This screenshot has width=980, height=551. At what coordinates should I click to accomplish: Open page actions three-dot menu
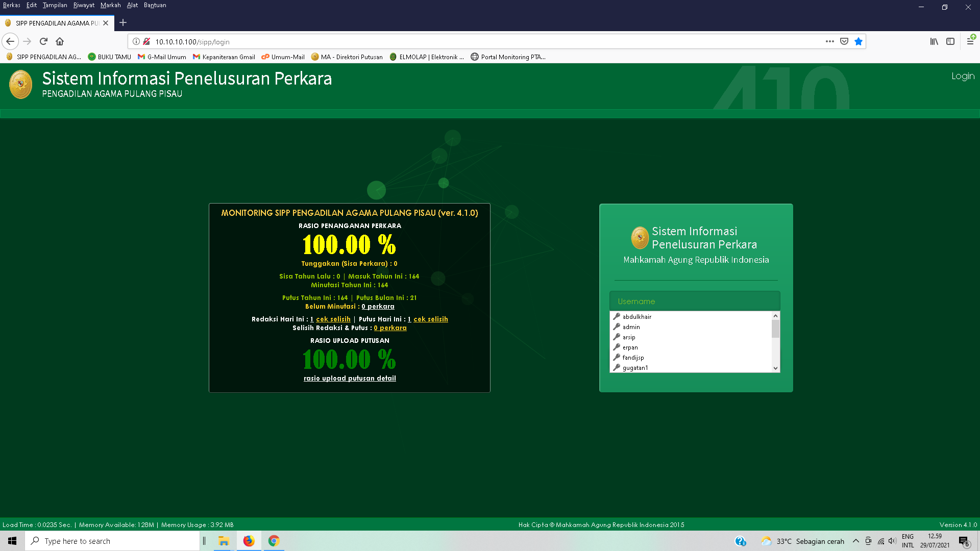point(830,41)
